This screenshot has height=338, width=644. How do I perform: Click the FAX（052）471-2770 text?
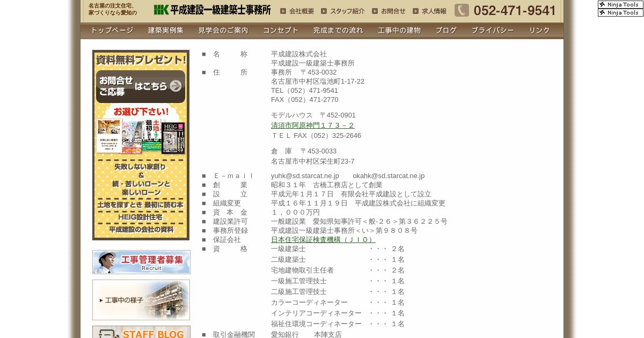pyautogui.click(x=305, y=100)
